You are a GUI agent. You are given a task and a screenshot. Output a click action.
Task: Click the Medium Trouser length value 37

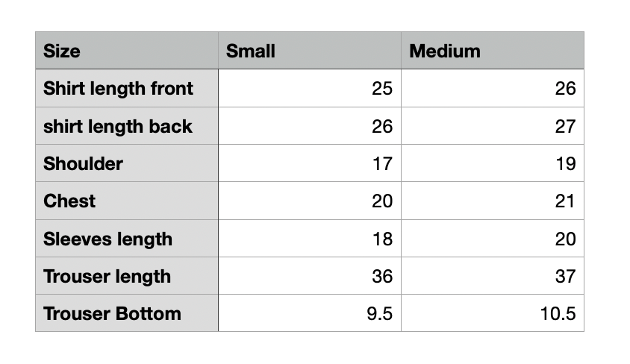pyautogui.click(x=493, y=276)
